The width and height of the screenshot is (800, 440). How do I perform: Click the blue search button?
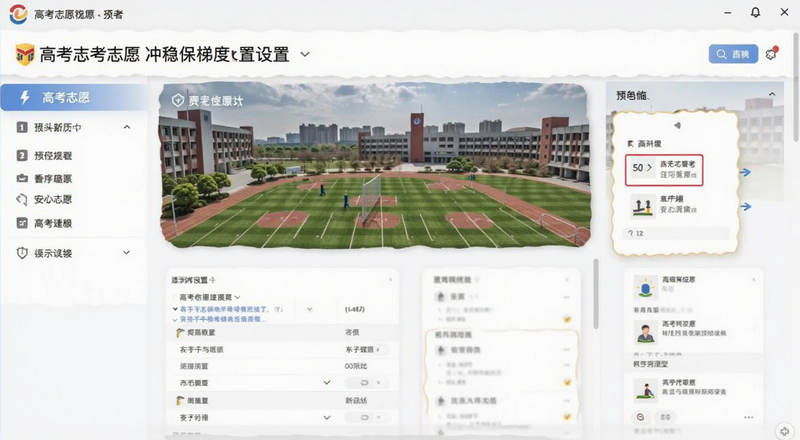733,54
